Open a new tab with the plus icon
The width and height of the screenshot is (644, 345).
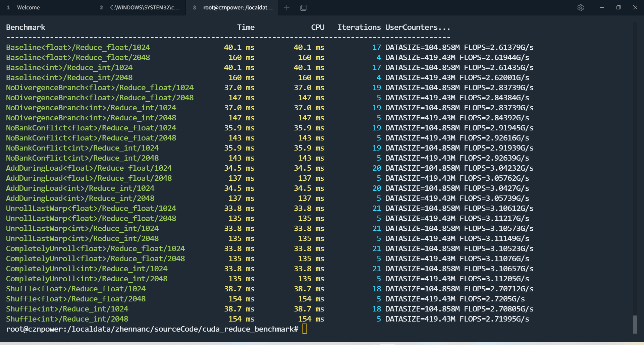pos(287,7)
